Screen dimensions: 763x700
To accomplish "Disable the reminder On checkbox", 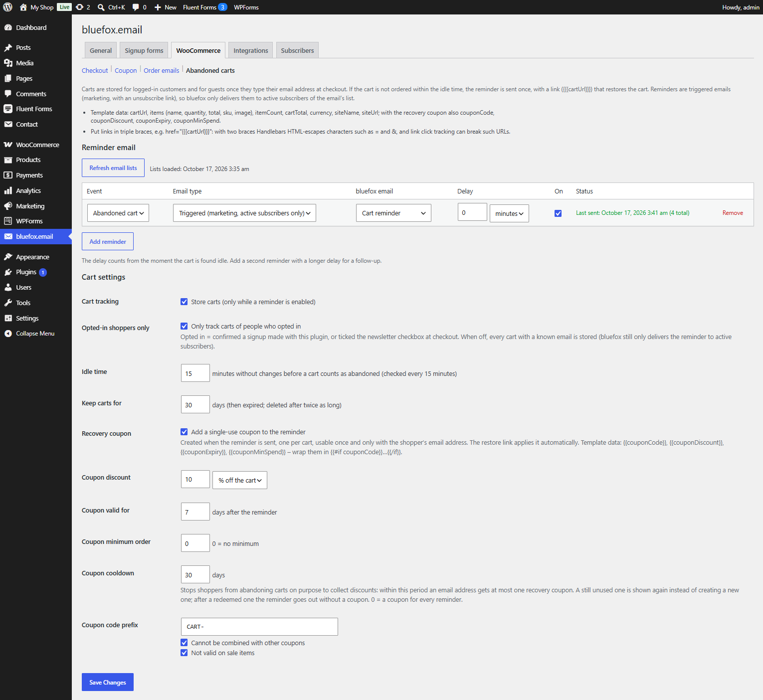I will click(x=558, y=213).
